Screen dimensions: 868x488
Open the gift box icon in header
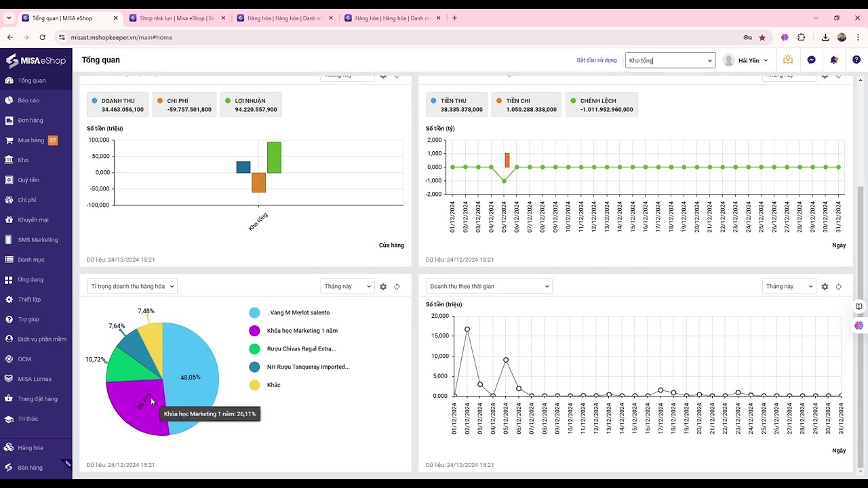tap(788, 60)
